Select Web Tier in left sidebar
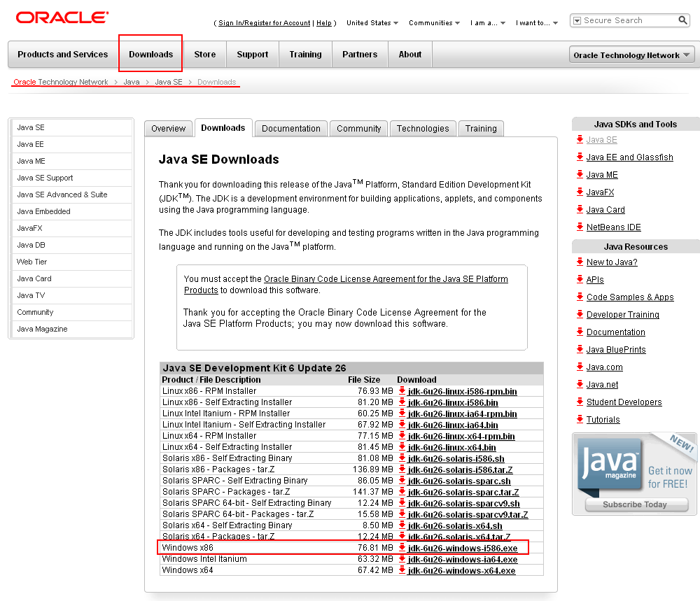Viewport: 700px width, 601px height. (72, 262)
